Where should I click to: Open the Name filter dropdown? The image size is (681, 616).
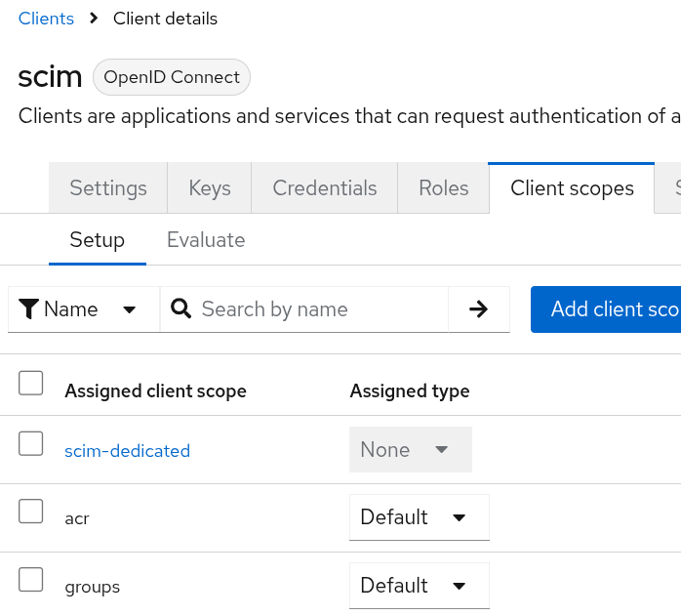click(x=84, y=309)
